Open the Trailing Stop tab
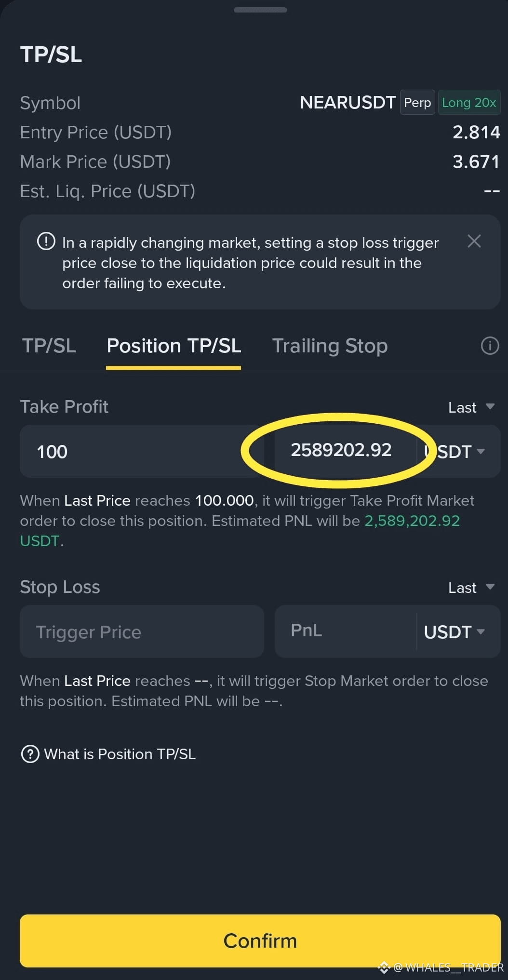Viewport: 508px width, 980px height. 330,346
